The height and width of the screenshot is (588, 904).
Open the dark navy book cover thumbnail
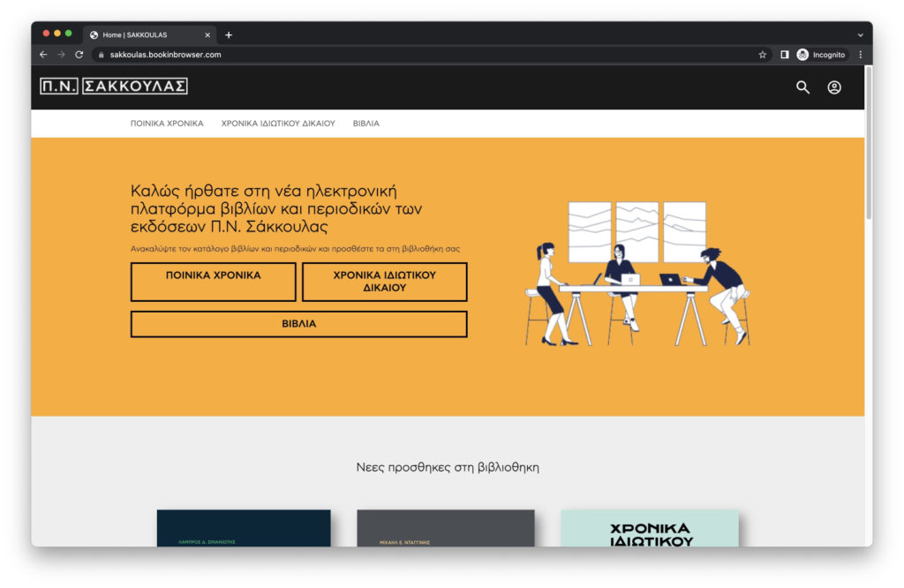pyautogui.click(x=244, y=528)
